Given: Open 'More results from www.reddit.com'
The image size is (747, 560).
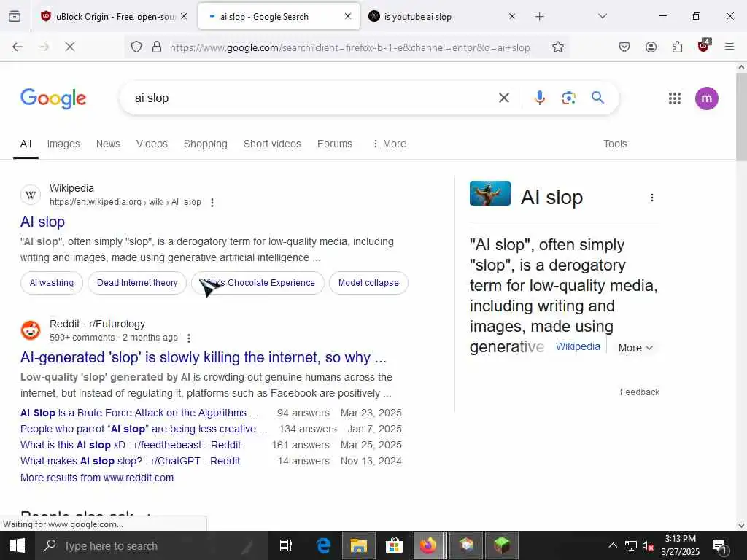Looking at the screenshot, I should [x=97, y=478].
